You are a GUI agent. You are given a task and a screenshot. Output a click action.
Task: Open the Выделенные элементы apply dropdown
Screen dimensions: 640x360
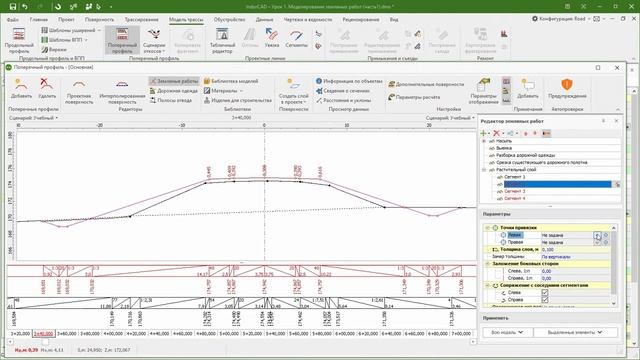(x=575, y=332)
